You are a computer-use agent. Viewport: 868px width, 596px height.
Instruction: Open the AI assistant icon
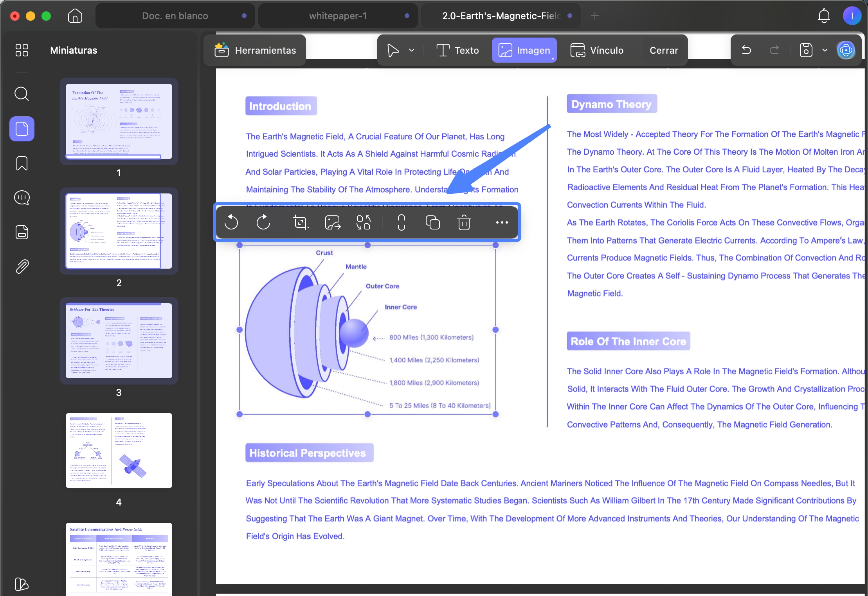846,50
